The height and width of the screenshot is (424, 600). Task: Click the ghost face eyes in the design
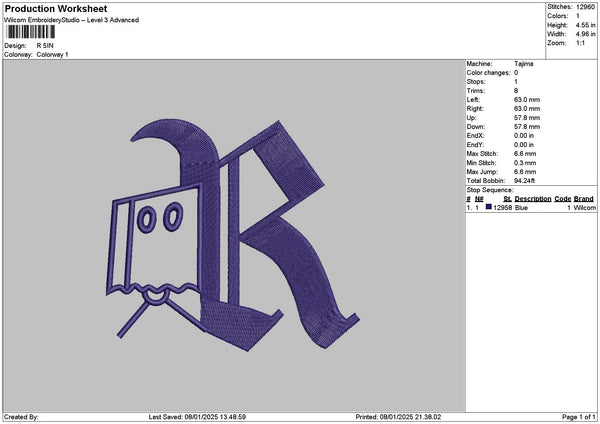[x=160, y=215]
